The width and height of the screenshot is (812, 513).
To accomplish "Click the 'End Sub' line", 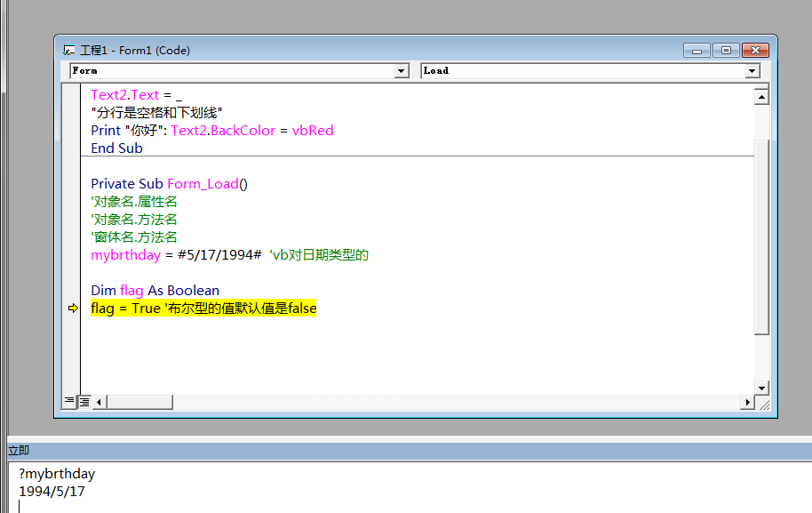I will click(x=117, y=148).
